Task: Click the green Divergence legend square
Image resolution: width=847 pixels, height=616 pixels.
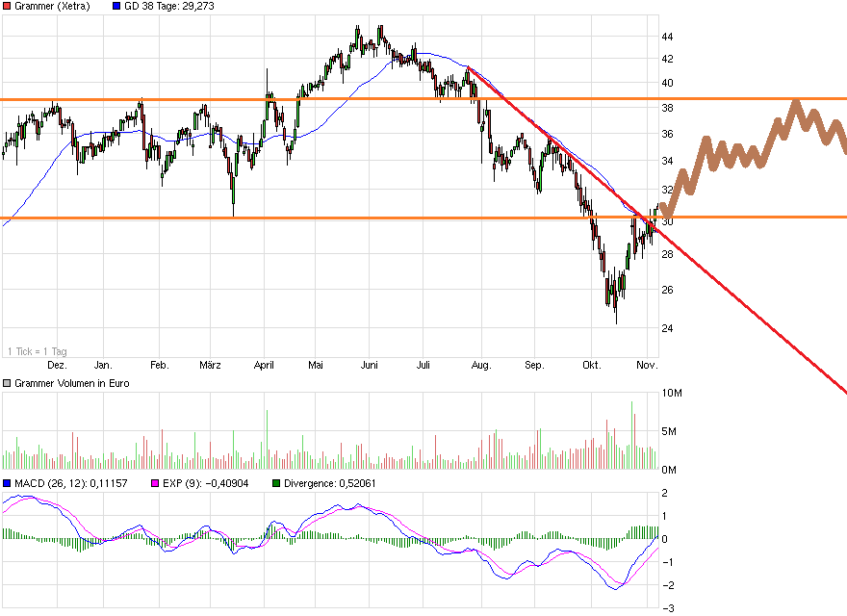Action: [x=277, y=483]
